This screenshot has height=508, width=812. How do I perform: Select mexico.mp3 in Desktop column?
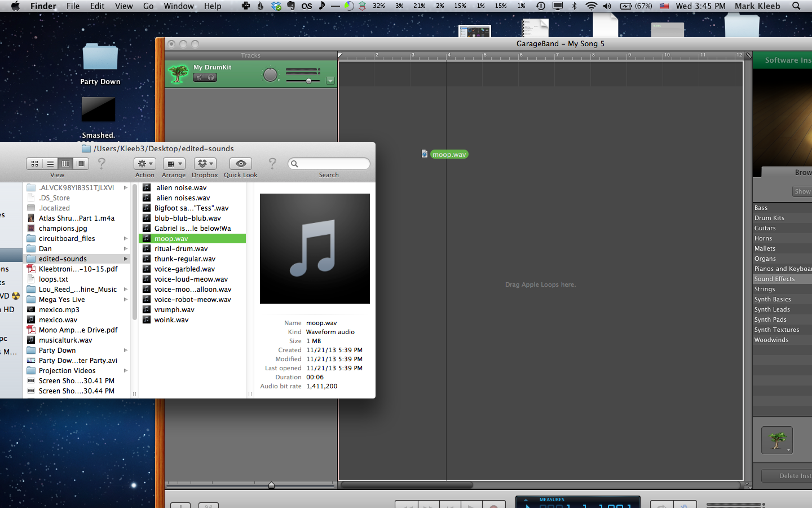(x=77, y=309)
